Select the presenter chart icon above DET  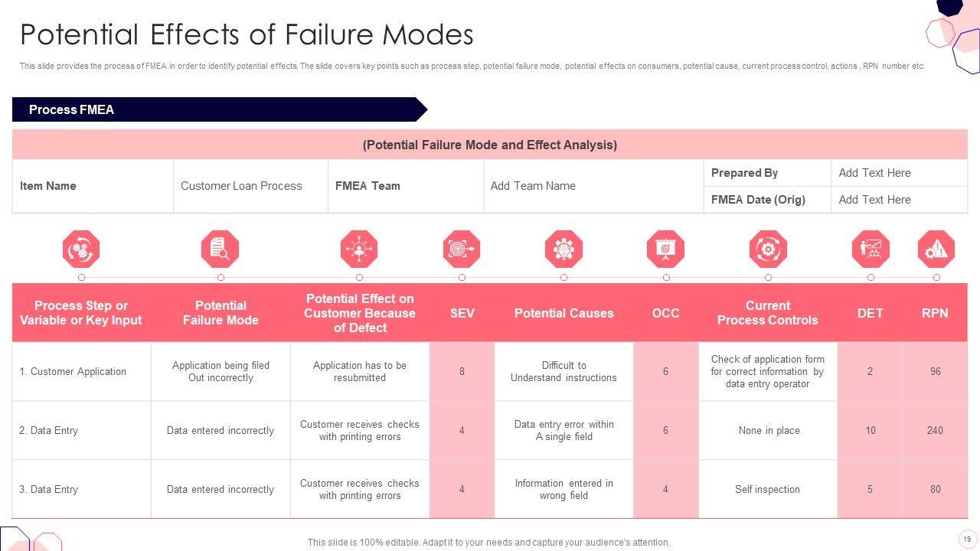coord(871,249)
